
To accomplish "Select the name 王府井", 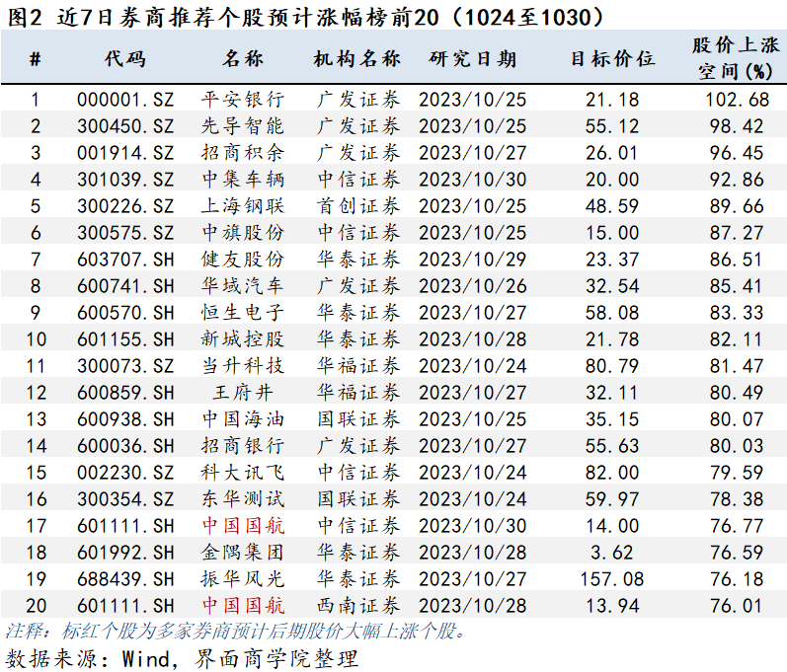I will click(243, 392).
